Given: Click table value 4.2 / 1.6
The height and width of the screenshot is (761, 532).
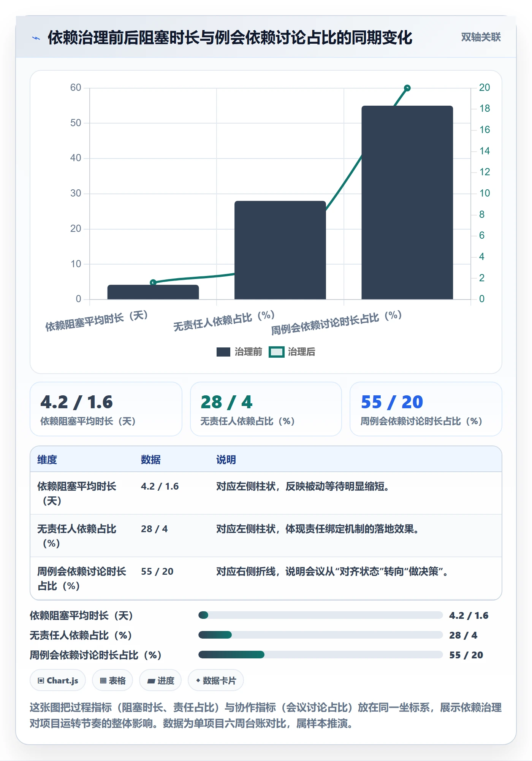Looking at the screenshot, I should coord(160,487).
